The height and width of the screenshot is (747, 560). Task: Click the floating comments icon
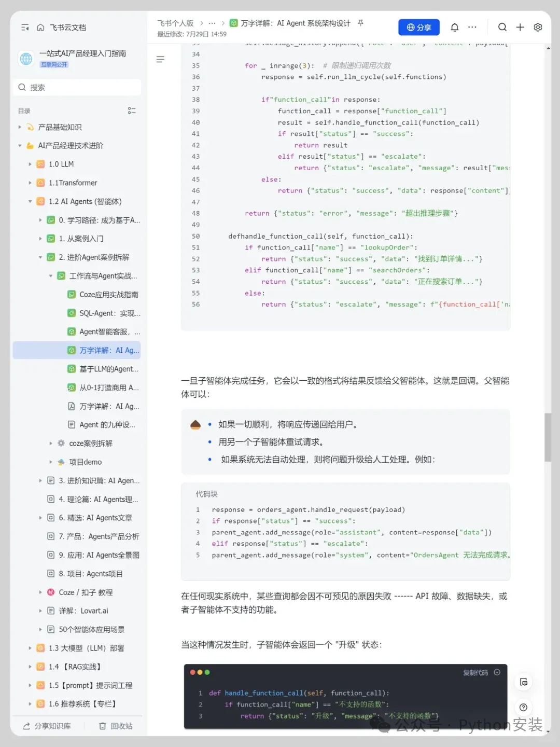coord(524,682)
